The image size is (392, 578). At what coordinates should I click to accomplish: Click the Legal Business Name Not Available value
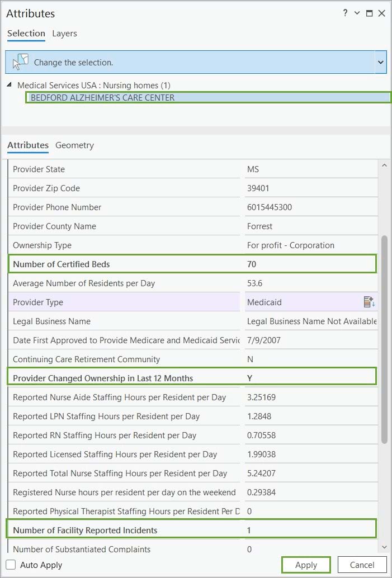pyautogui.click(x=311, y=321)
